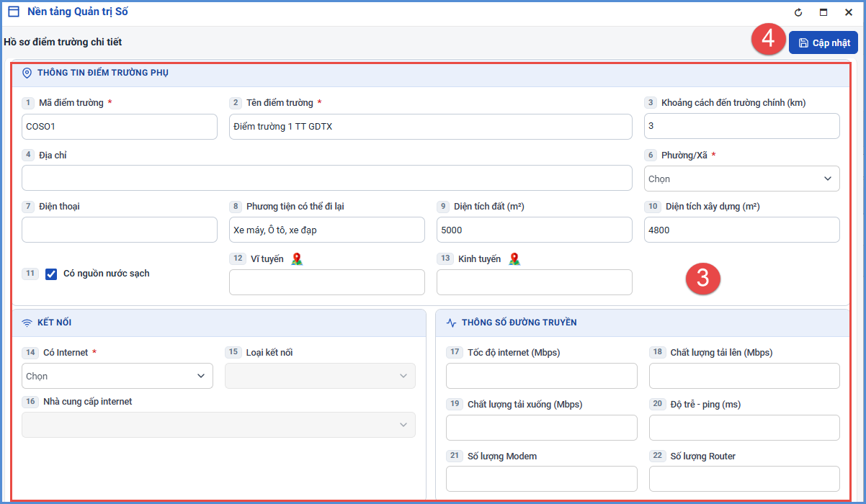Click the pulse icon in THÔNG SỐ ĐƯỜNG TRUYỀN header
Image resolution: width=866 pixels, height=504 pixels.
tap(451, 323)
